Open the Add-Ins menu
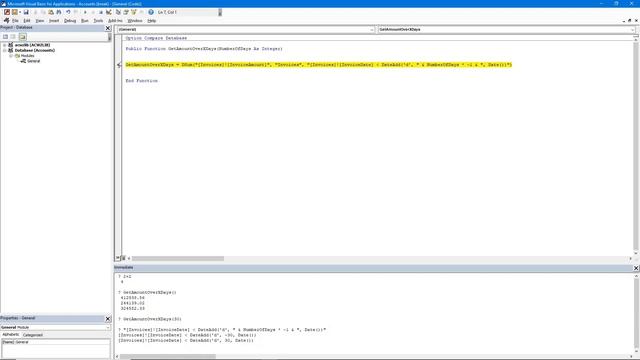The height and width of the screenshot is (360, 640). (115, 20)
